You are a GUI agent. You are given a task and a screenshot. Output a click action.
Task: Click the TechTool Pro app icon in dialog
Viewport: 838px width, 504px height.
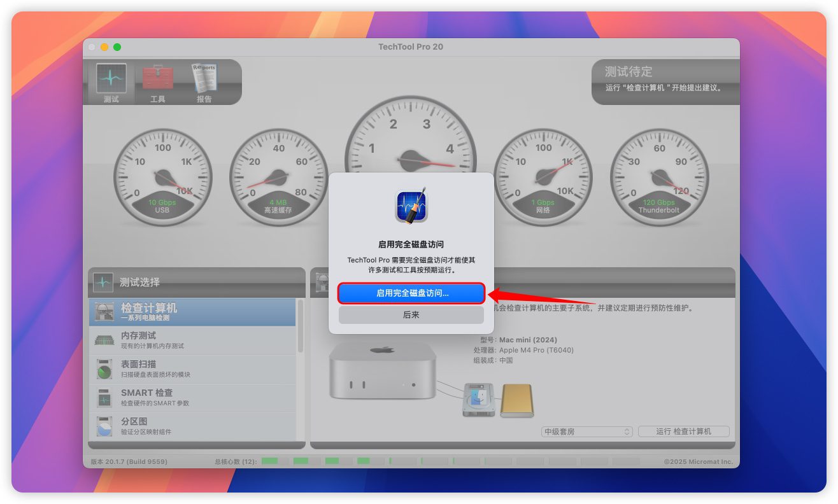[411, 206]
